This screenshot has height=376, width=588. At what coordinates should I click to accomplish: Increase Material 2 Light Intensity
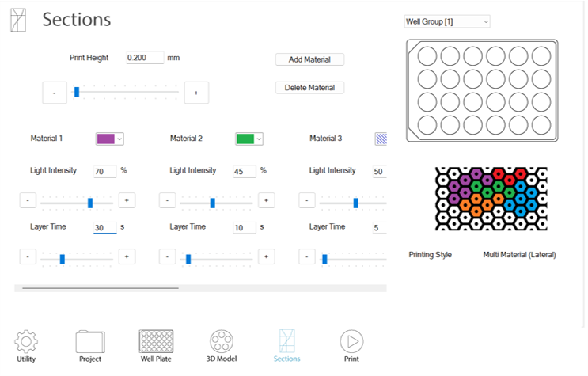click(266, 200)
